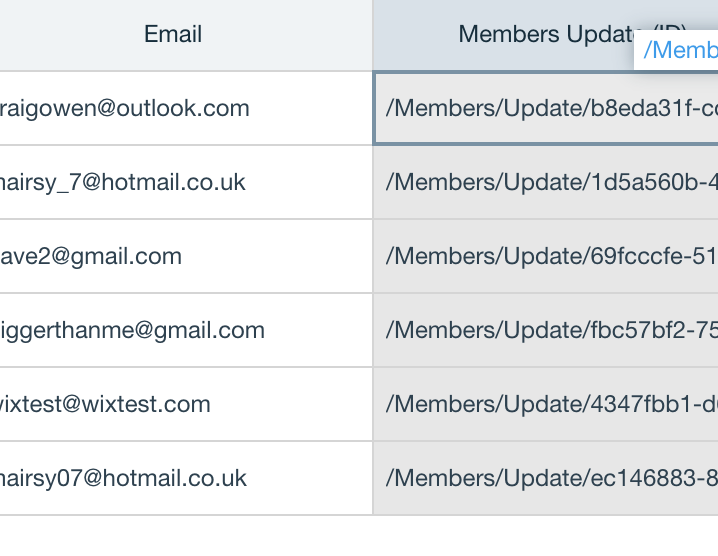Click blank area beneath the ec146883 row

point(546,536)
